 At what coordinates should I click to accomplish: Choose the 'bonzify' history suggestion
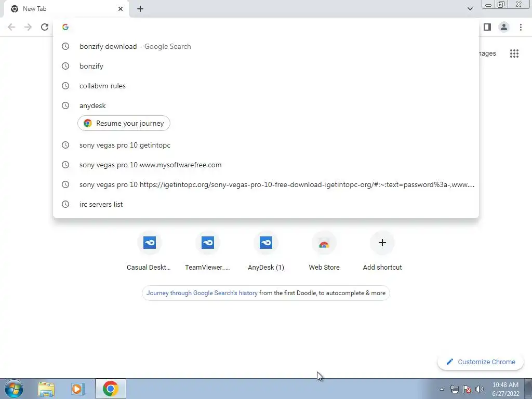[266, 66]
